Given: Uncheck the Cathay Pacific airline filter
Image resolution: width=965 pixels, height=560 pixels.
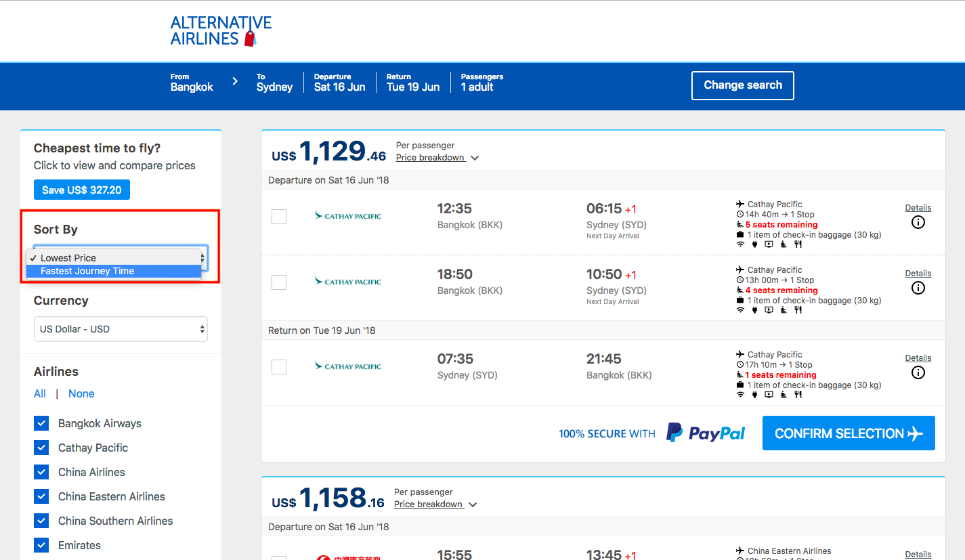Looking at the screenshot, I should tap(41, 448).
